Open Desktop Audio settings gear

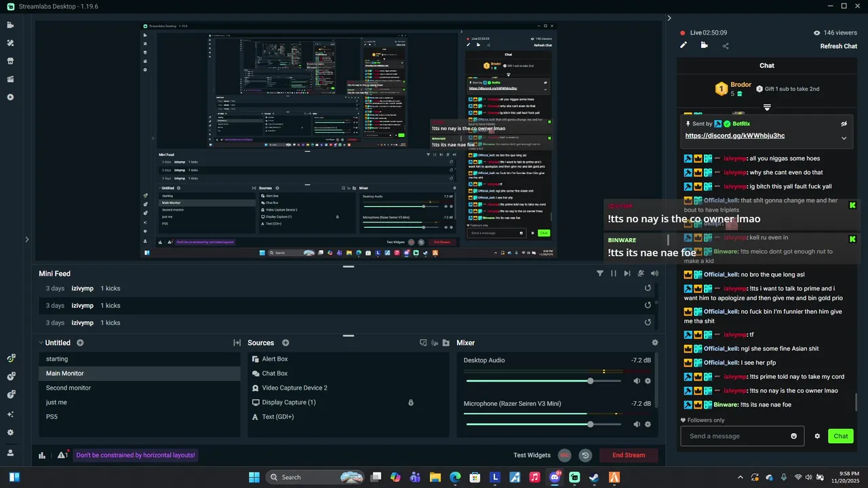648,381
